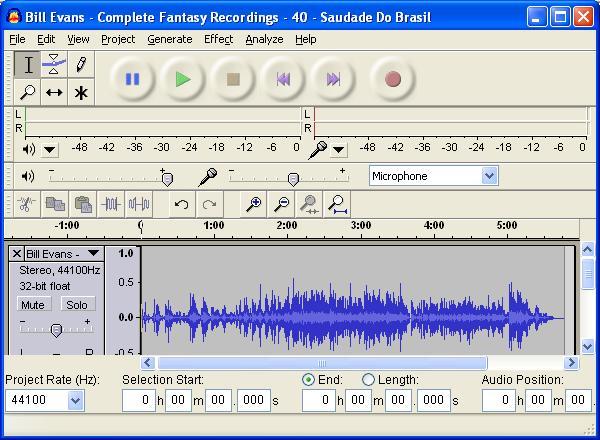The width and height of the screenshot is (600, 440).
Task: Open the Analyze menu
Action: tap(264, 39)
